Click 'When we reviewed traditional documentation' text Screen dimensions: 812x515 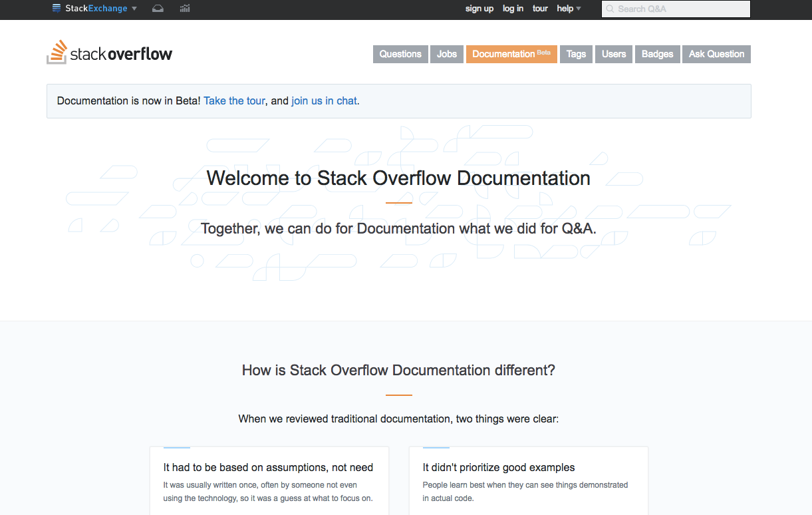point(398,419)
